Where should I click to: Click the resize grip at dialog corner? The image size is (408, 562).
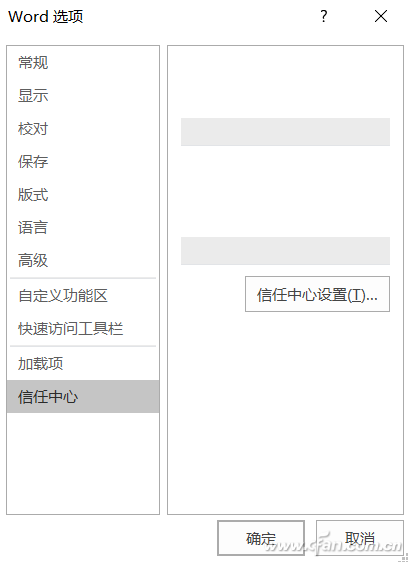(404, 558)
